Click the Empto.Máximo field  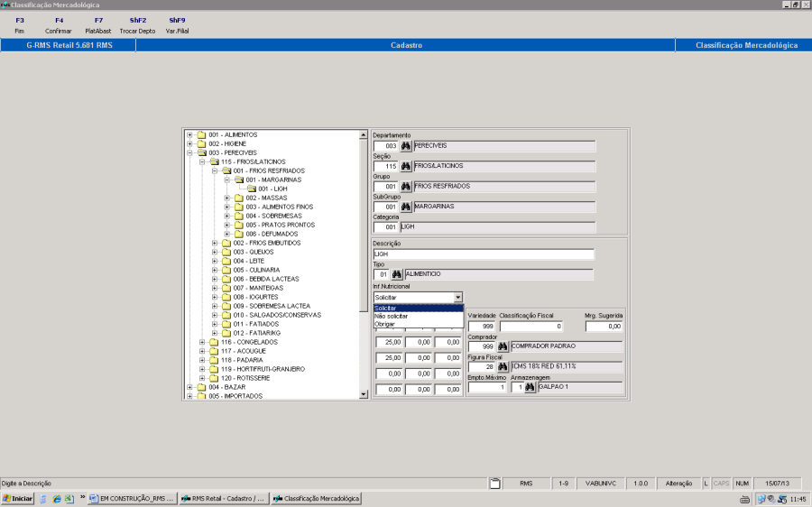pos(487,387)
